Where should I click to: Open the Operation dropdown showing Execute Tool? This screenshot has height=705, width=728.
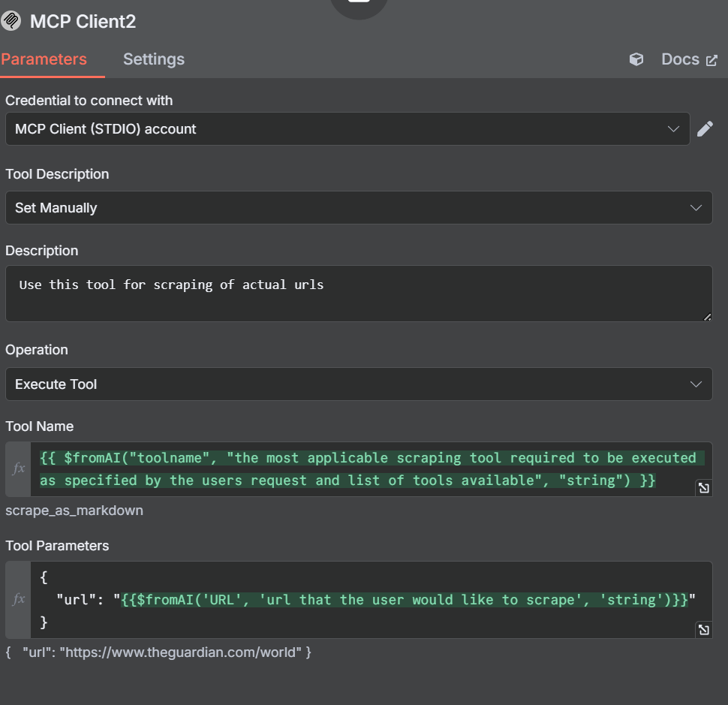click(x=358, y=384)
